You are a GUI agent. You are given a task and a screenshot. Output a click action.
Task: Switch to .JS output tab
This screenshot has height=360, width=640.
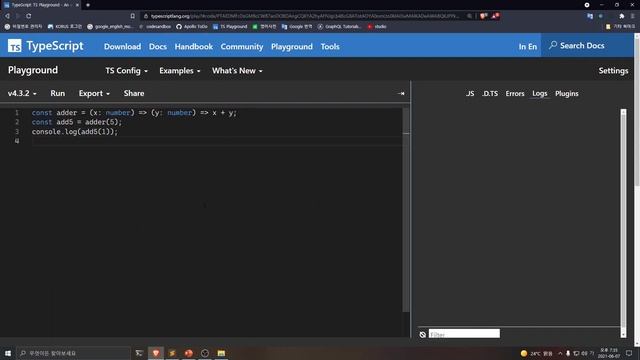coord(470,93)
